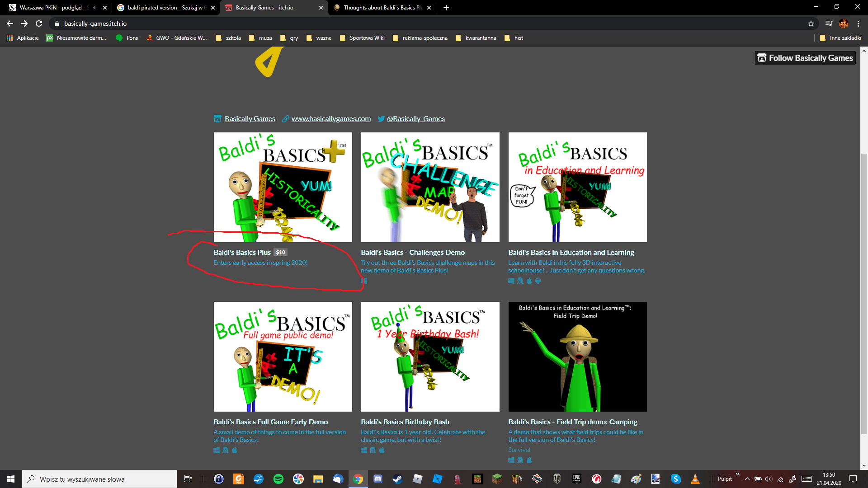Screen dimensions: 868x488
Task: Open Steam from the taskbar
Action: point(397,479)
